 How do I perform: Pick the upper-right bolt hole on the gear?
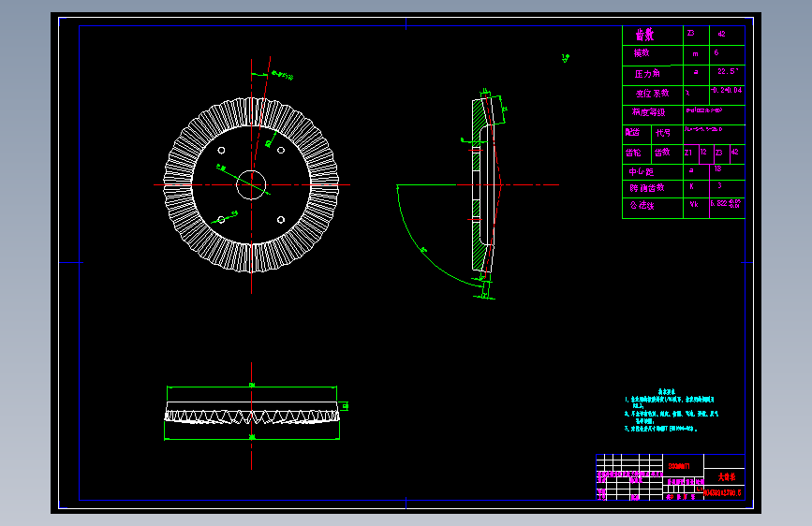point(281,150)
